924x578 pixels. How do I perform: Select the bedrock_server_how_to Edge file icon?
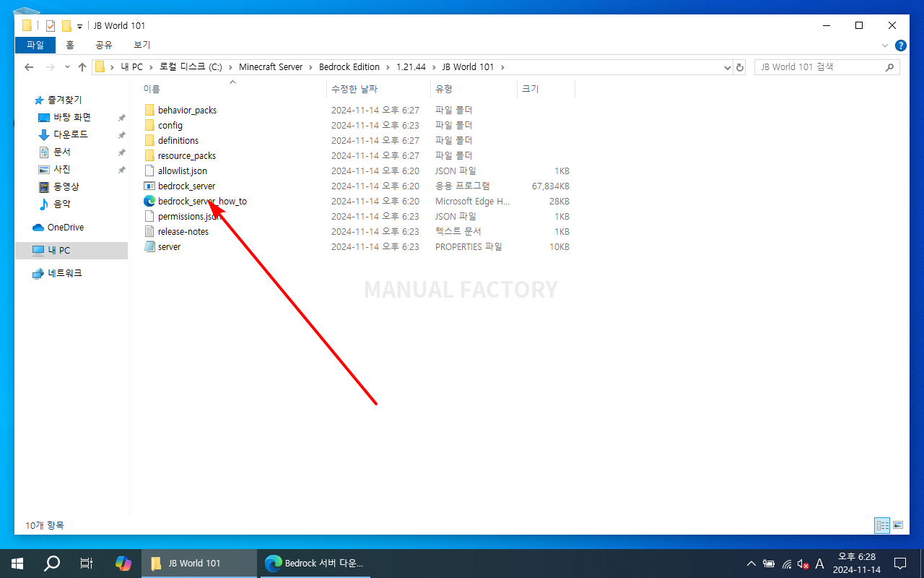tap(149, 201)
